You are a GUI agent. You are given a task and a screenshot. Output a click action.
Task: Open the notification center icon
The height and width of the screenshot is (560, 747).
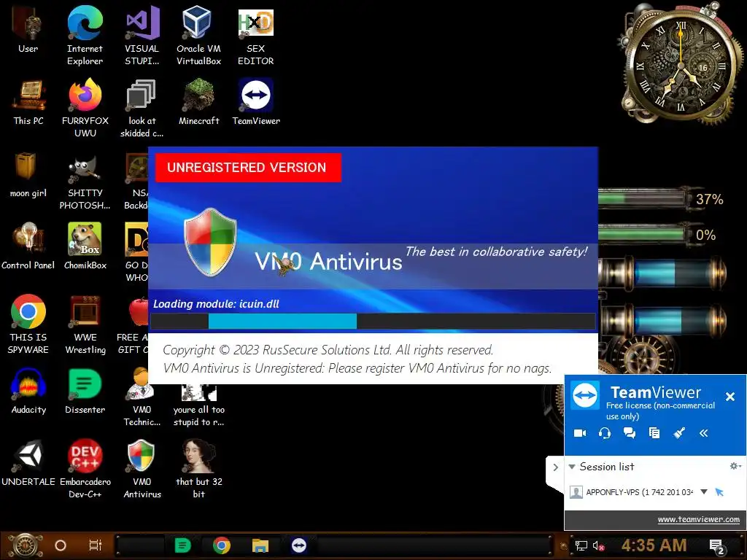(717, 546)
